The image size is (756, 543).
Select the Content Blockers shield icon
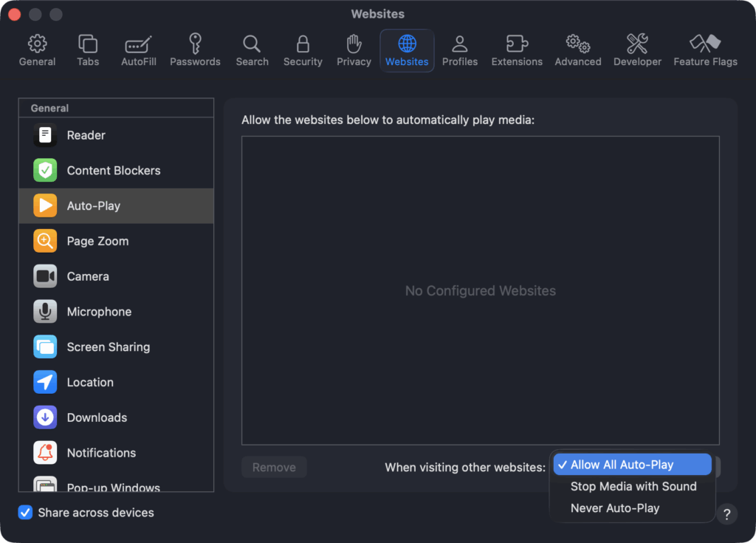point(45,171)
